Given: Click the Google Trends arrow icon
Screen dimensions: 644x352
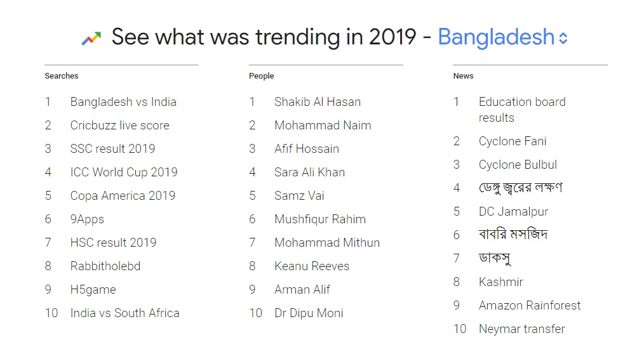Looking at the screenshot, I should [91, 38].
